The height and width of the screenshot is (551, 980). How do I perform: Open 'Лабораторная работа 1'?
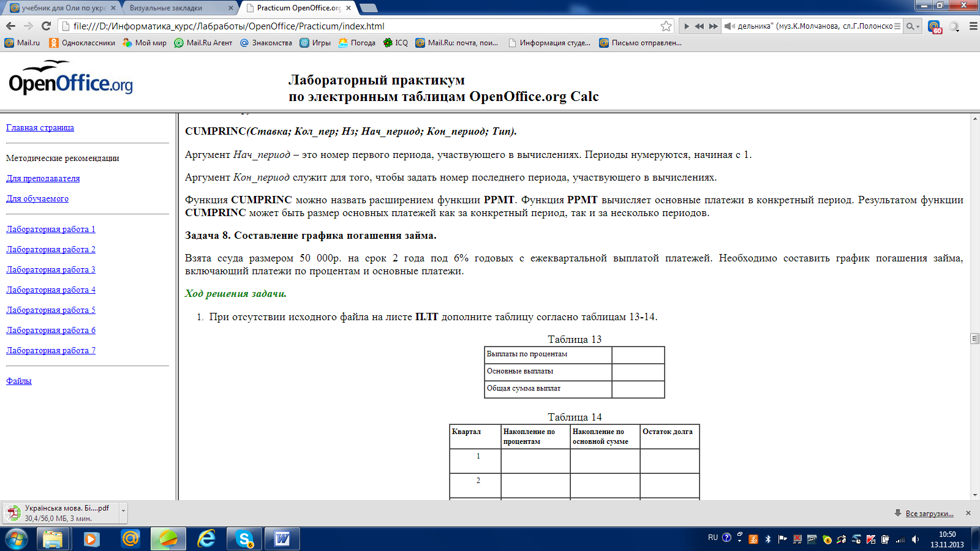[x=51, y=229]
